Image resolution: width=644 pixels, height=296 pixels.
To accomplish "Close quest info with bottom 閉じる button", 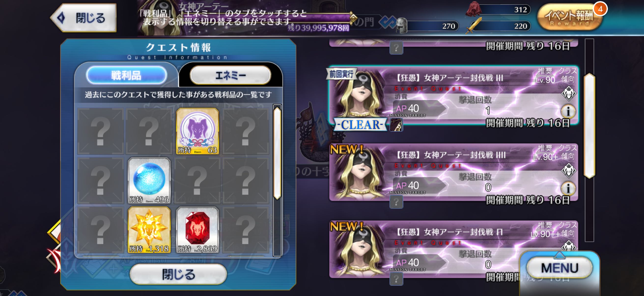I will point(178,274).
